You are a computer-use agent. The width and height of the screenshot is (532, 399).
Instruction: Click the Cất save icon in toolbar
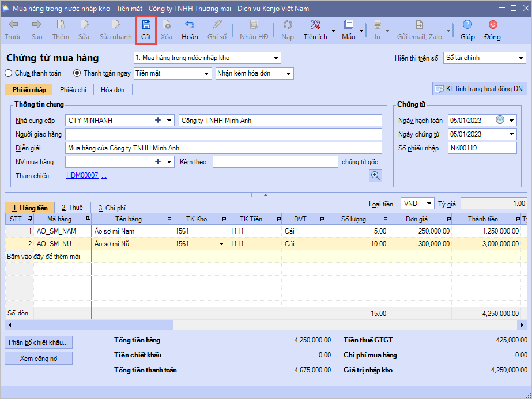tap(146, 25)
